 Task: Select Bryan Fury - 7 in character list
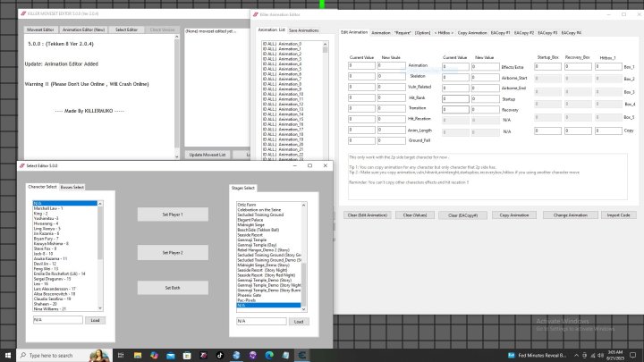pyautogui.click(x=65, y=239)
